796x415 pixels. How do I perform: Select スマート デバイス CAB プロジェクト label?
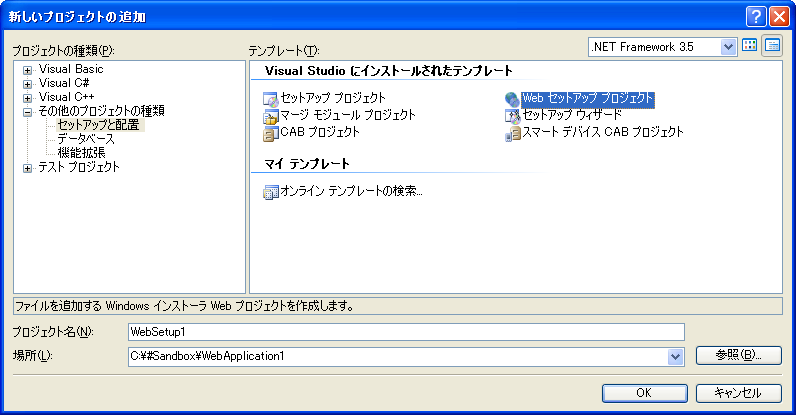pyautogui.click(x=603, y=132)
